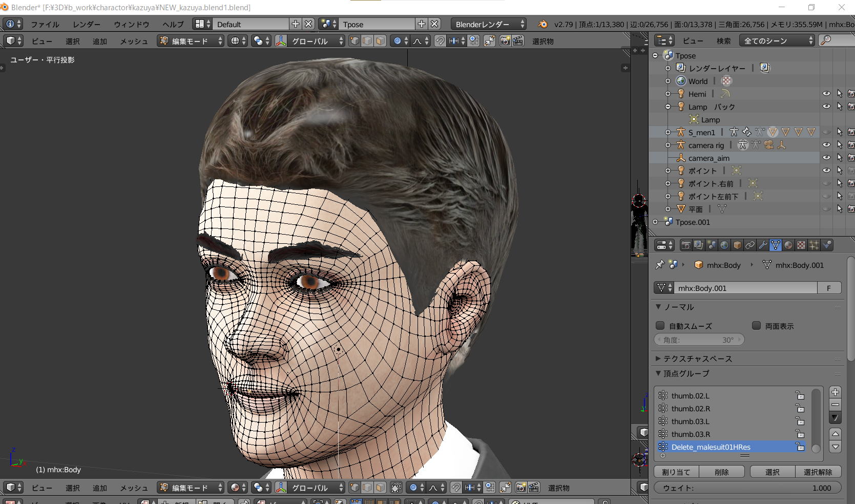The height and width of the screenshot is (504, 855).
Task: Click the mhx:Body.001 mesh name field
Action: coord(745,288)
